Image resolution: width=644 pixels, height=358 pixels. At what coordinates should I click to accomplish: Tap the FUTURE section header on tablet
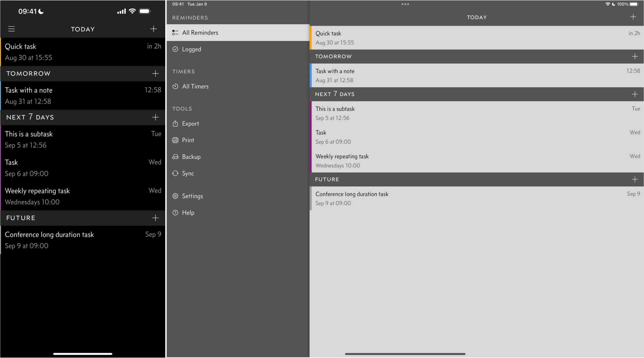click(x=477, y=179)
